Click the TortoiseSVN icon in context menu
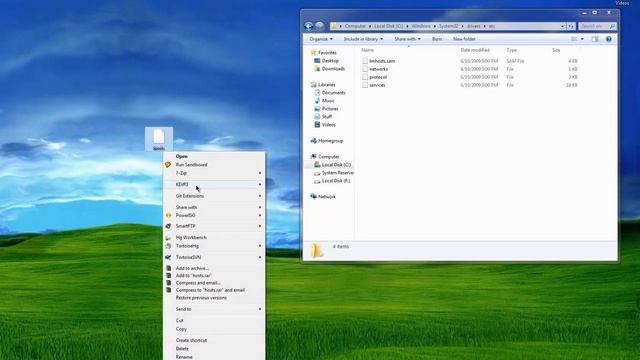This screenshot has height=360, width=640. coord(168,257)
